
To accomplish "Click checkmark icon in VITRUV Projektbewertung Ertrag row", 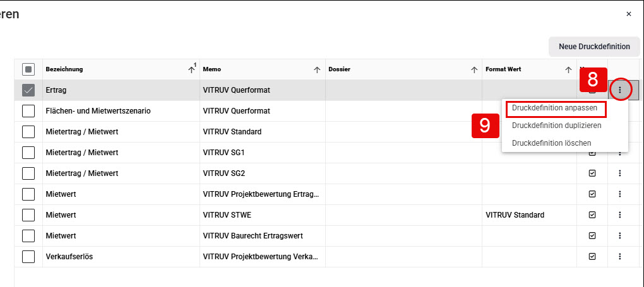I will [x=592, y=194].
